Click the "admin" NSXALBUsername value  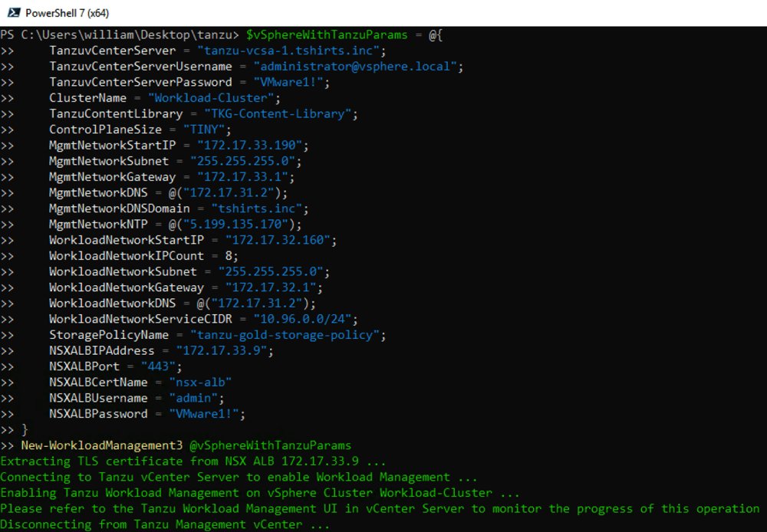click(x=193, y=398)
